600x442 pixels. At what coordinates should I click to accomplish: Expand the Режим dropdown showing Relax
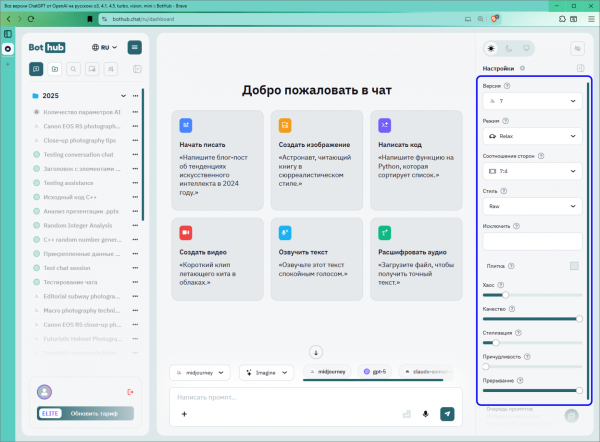[532, 137]
